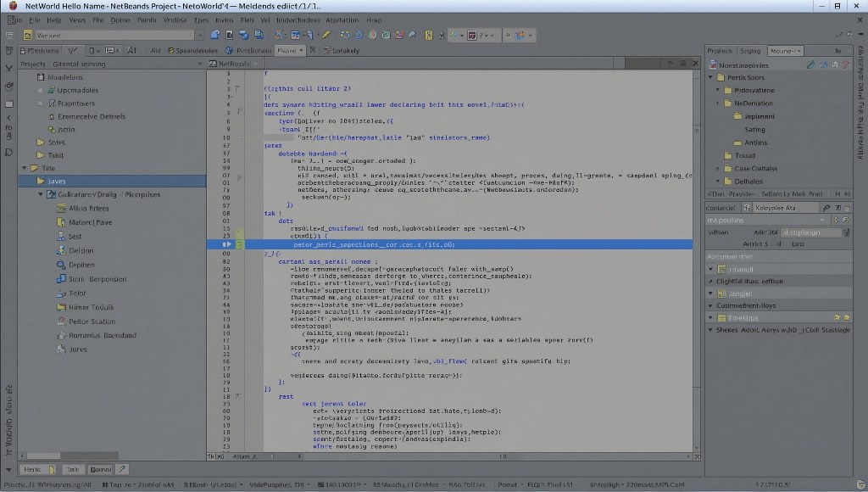The width and height of the screenshot is (868, 492).
Task: Select the Jepisnent folder
Action: coord(754,116)
